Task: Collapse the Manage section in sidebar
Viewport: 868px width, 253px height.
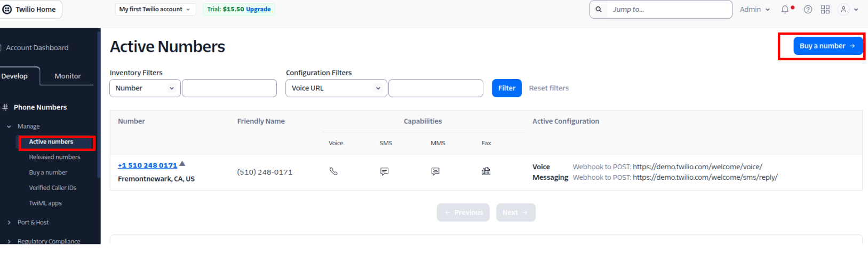Action: click(x=9, y=127)
